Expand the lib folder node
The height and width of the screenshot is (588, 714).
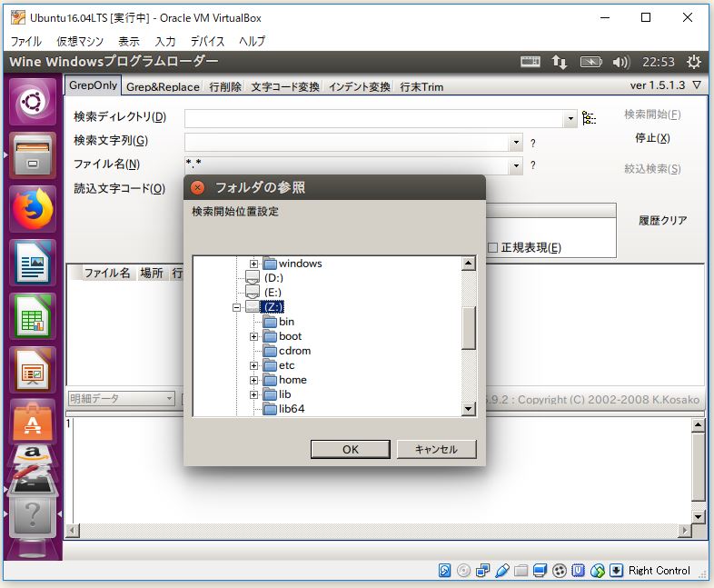254,395
